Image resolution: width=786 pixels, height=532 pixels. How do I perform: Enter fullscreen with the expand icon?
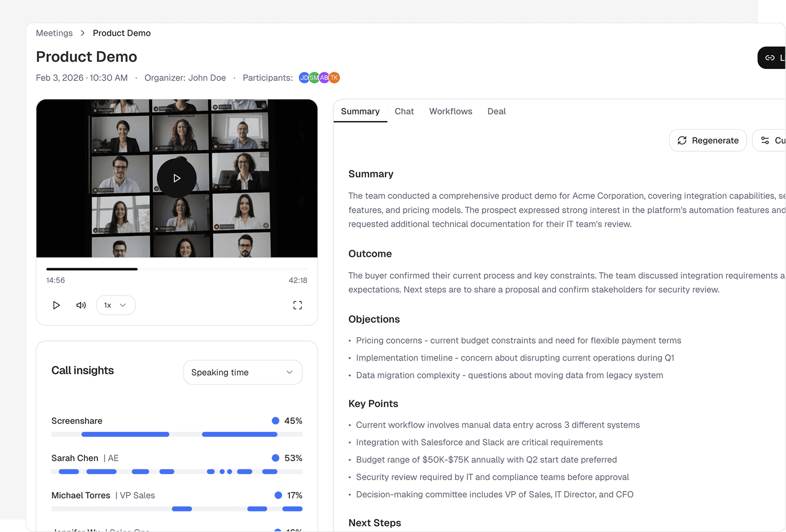click(297, 306)
